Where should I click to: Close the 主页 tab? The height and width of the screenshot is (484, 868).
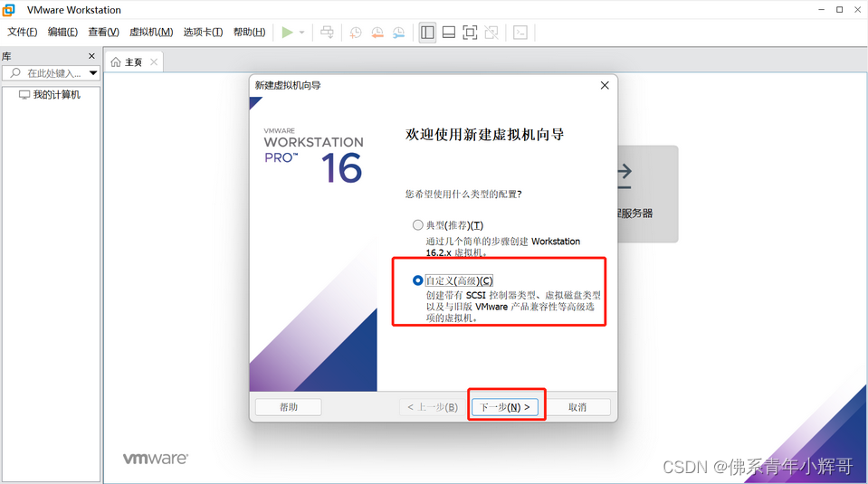pyautogui.click(x=154, y=62)
